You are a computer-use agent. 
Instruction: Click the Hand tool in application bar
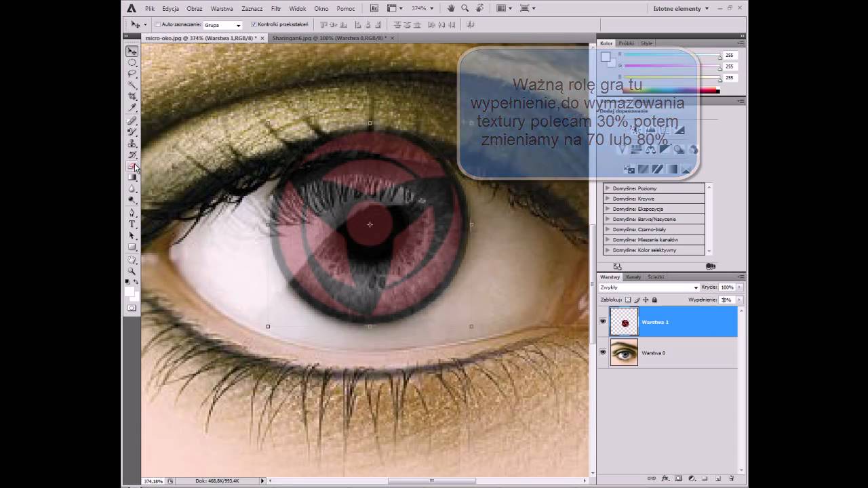pyautogui.click(x=452, y=8)
